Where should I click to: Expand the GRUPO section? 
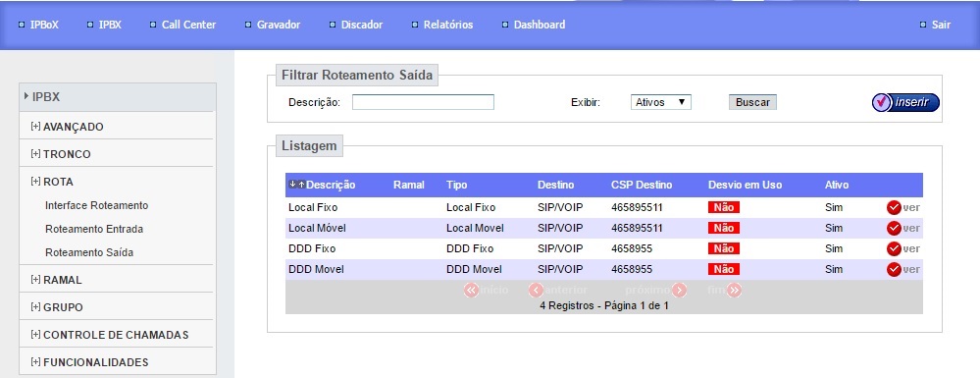[57, 307]
